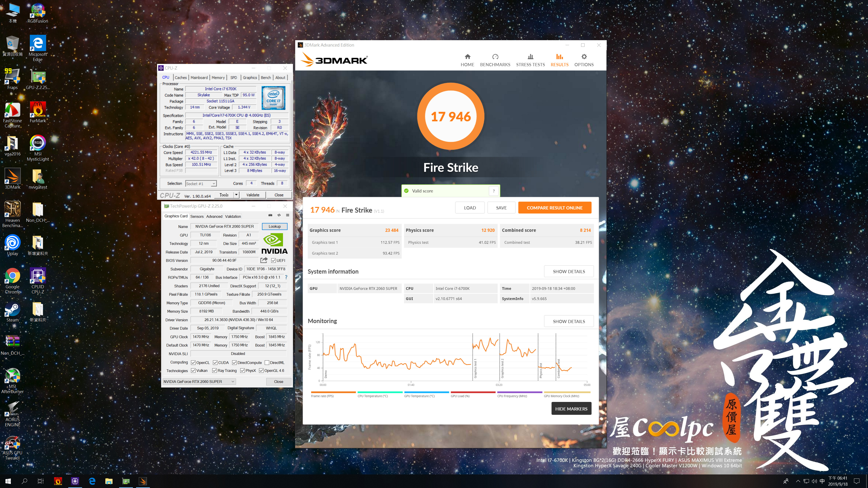Open 3DMark OPTIONS gear
The width and height of the screenshot is (868, 488).
(584, 60)
